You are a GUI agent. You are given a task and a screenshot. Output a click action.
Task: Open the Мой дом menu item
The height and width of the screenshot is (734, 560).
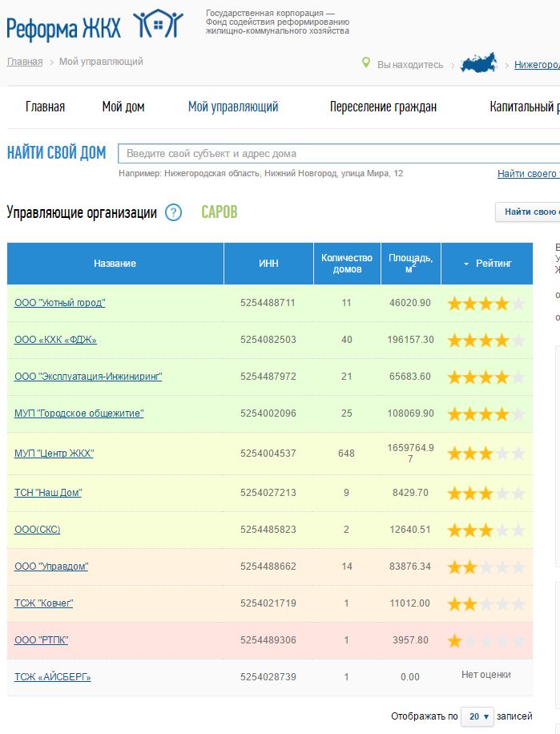tap(123, 107)
